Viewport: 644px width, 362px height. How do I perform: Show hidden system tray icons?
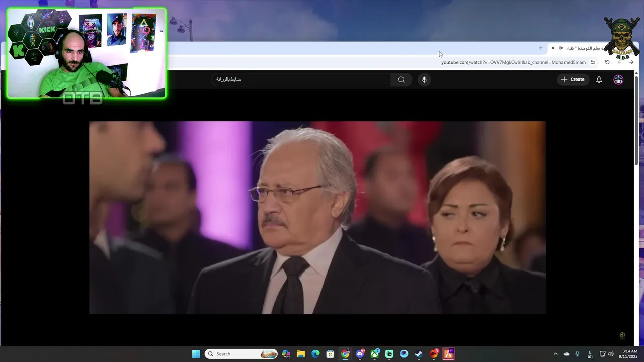[x=555, y=354]
